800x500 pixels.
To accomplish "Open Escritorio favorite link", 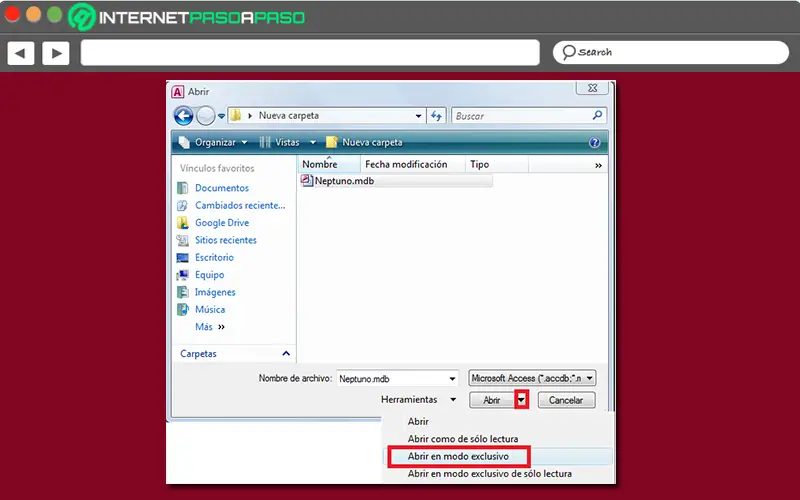I will coord(214,257).
